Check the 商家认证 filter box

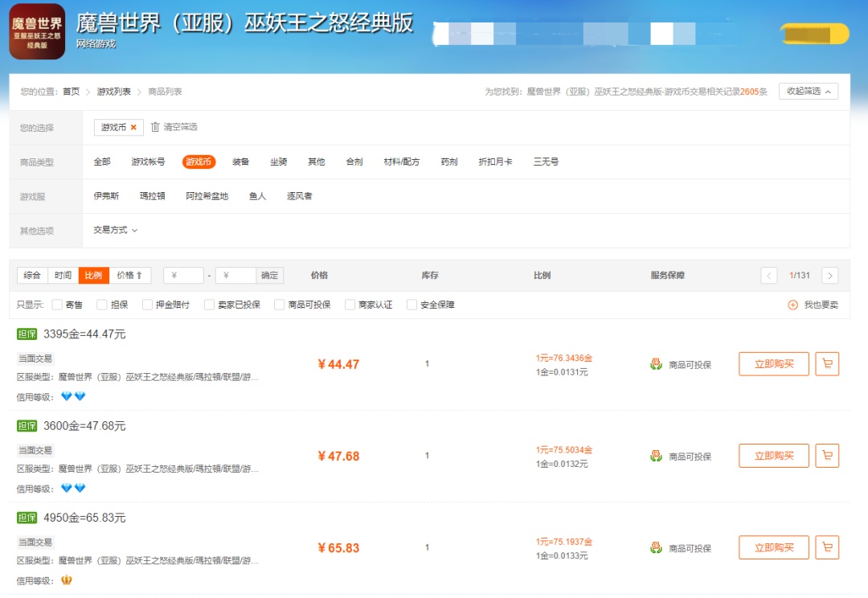click(350, 305)
